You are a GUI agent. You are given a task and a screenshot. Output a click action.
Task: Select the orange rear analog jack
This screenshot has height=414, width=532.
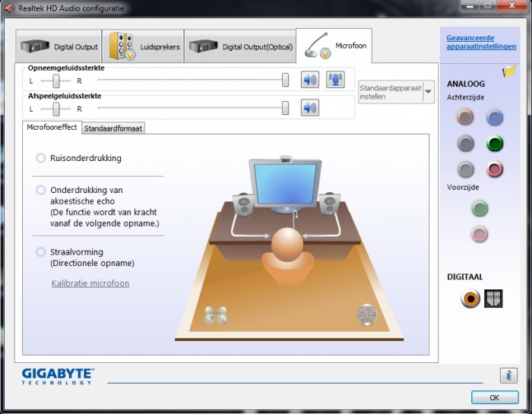click(465, 117)
